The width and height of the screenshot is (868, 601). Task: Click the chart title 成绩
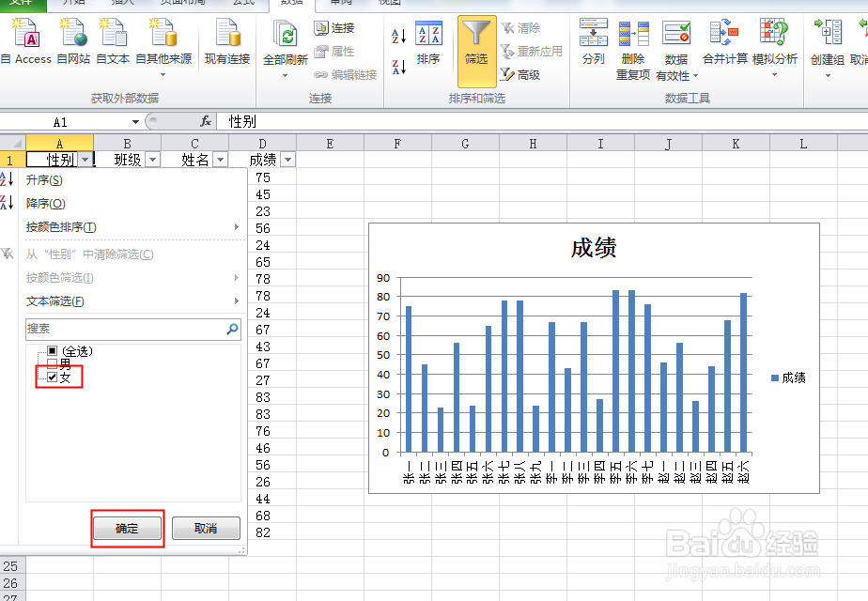pyautogui.click(x=594, y=247)
